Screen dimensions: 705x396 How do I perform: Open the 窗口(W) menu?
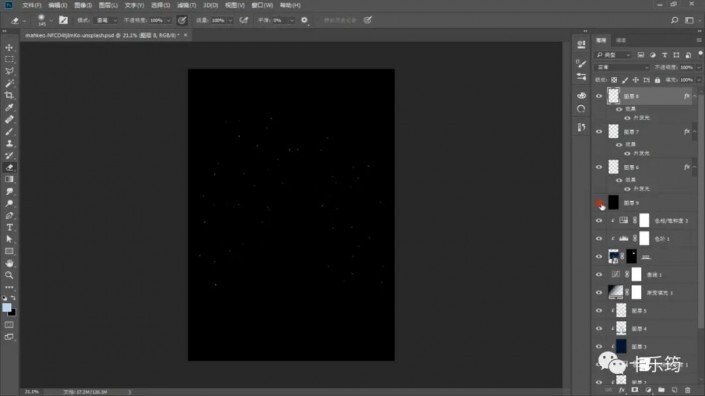pos(262,5)
